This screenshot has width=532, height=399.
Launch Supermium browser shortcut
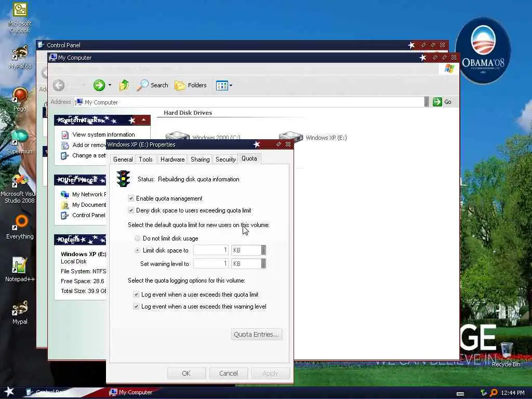20,142
